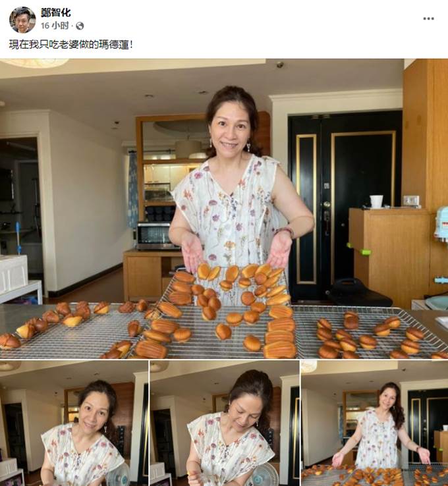Open the bottom-right photo thumbnail
The width and height of the screenshot is (448, 486).
click(374, 423)
